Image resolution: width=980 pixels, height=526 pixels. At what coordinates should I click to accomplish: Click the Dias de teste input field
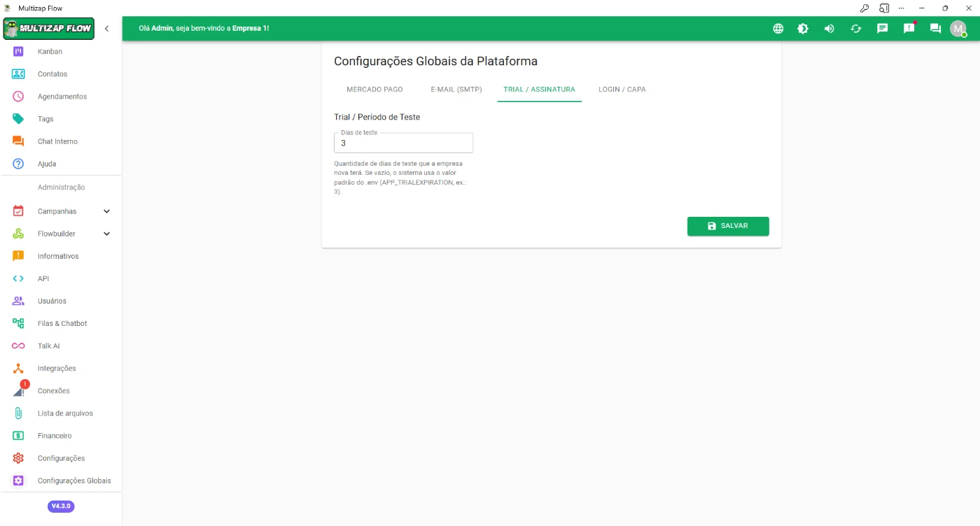click(403, 143)
